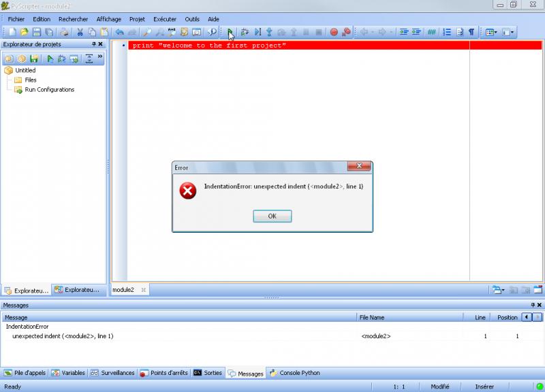Click the Run to Cursor icon

(258, 32)
